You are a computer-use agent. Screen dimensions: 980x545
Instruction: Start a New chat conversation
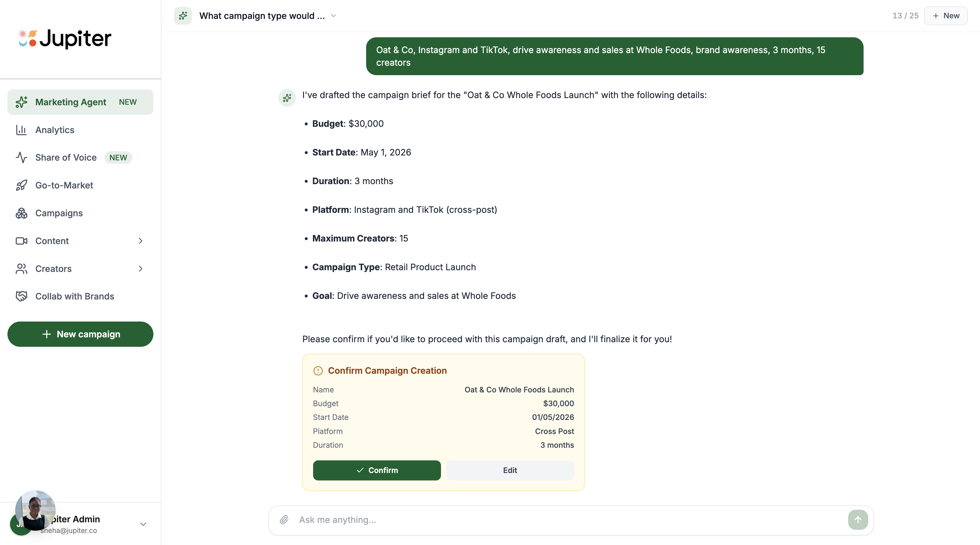[946, 16]
